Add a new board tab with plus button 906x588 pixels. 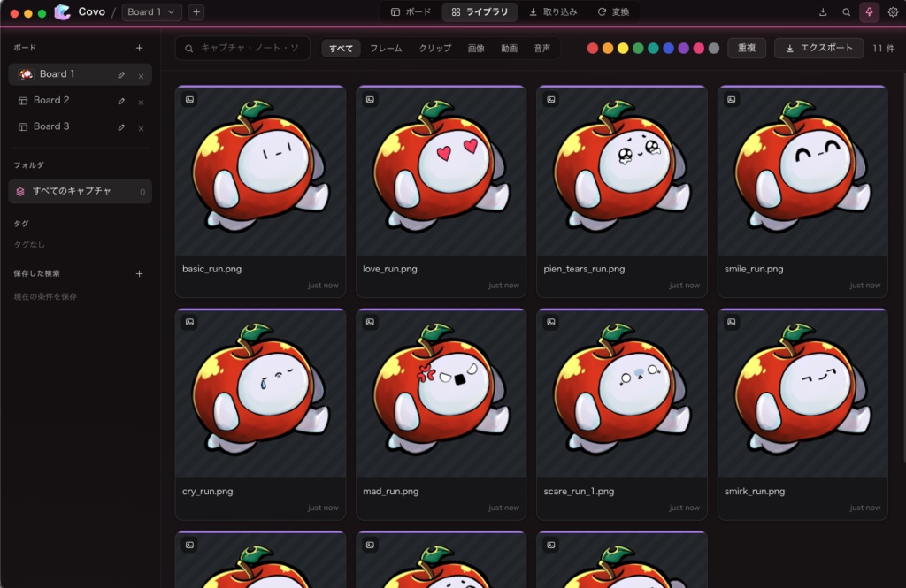[196, 12]
